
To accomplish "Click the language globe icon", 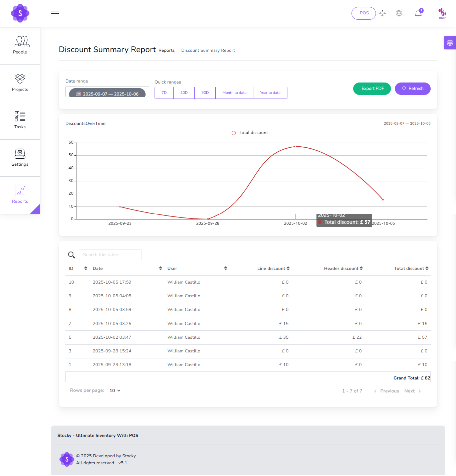I will 399,13.
